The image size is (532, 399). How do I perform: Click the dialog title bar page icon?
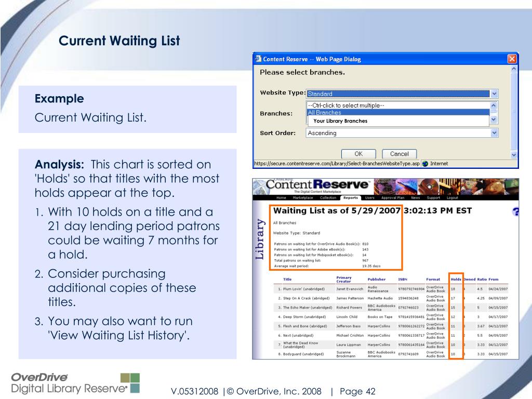[258, 59]
